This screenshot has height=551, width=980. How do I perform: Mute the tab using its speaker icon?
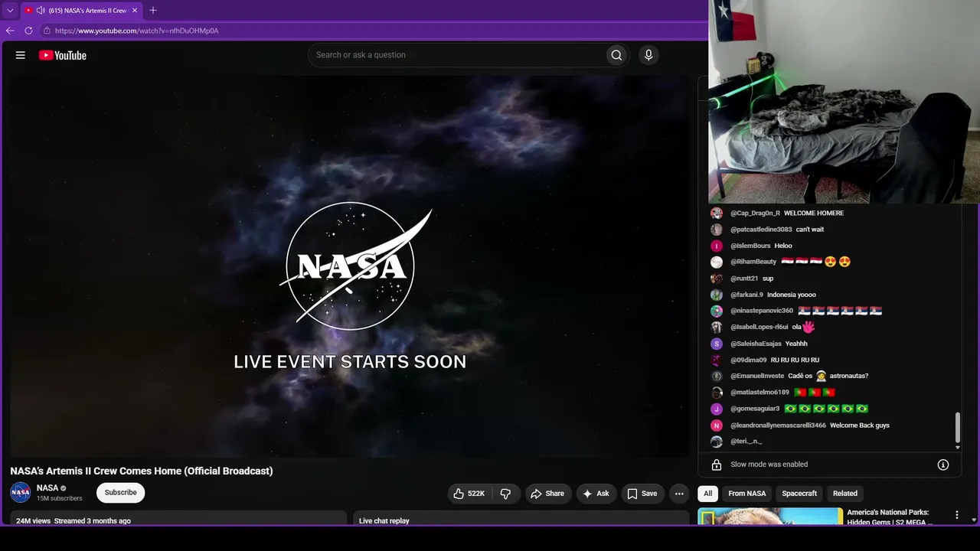(40, 11)
